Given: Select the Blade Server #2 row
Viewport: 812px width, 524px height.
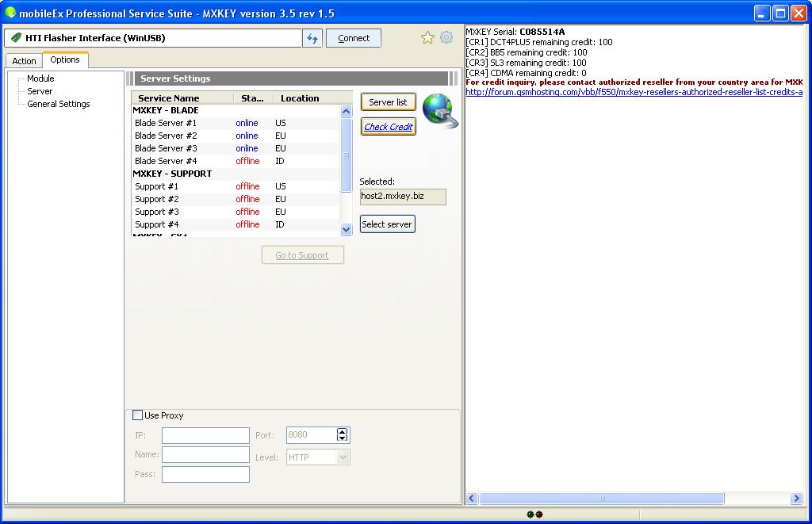Looking at the screenshot, I should point(236,136).
